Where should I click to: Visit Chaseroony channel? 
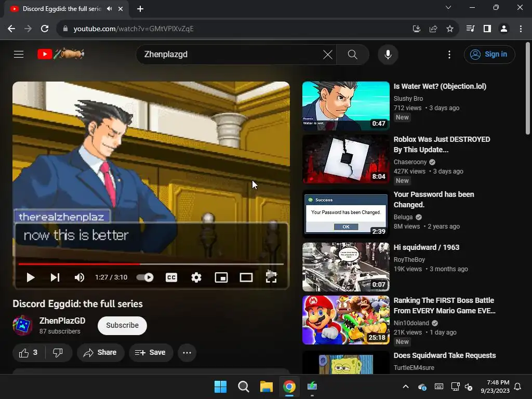tap(410, 162)
